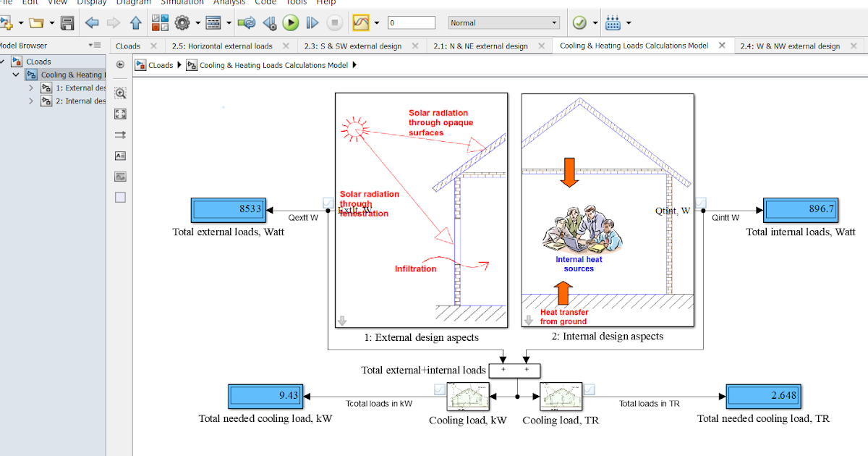Viewport: 868px width, 456px height.
Task: Navigate back using the back arrow
Action: coord(92,22)
